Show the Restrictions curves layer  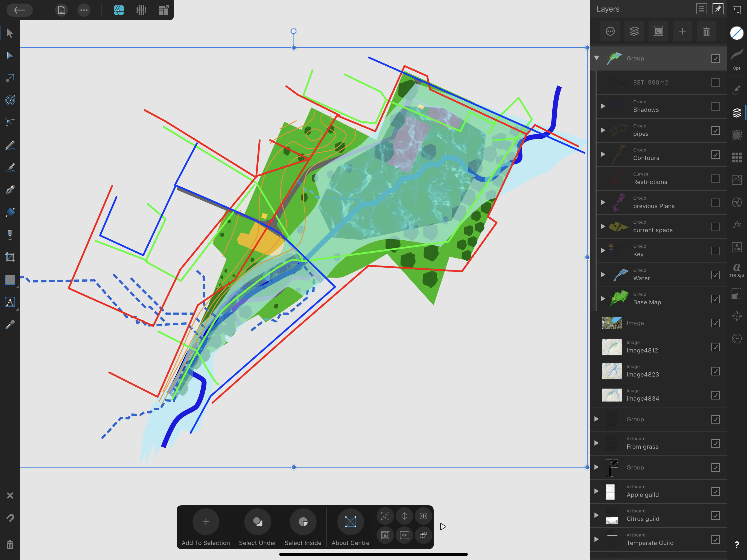[x=715, y=179]
